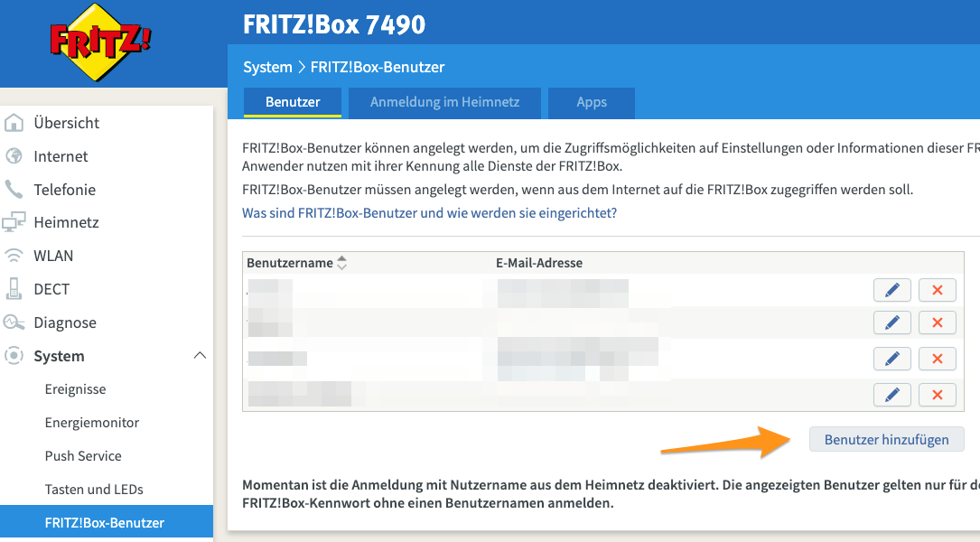Click the Benutzer hinzufügen button
This screenshot has width=980, height=542.
[x=886, y=440]
